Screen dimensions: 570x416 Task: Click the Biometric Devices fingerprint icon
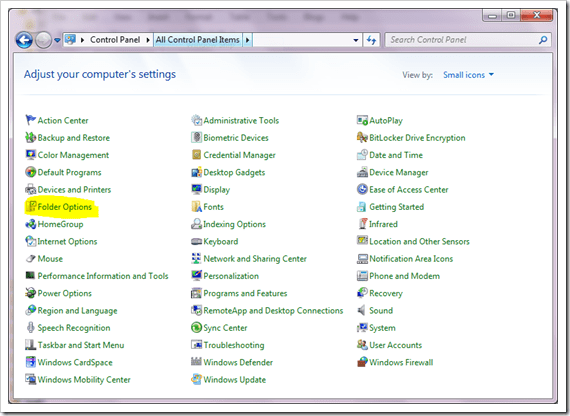pyautogui.click(x=196, y=137)
